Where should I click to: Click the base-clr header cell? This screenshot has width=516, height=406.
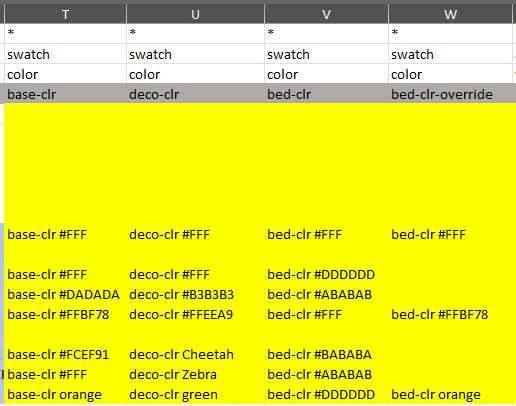click(x=65, y=94)
